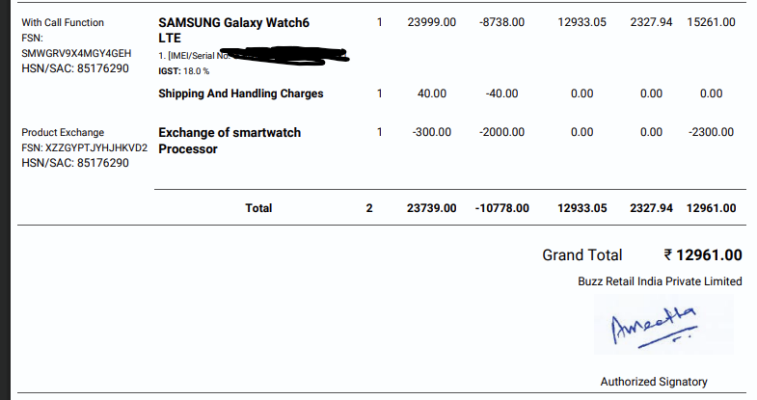Click 'Exchange of smartwatch Processor' item title

tap(229, 140)
